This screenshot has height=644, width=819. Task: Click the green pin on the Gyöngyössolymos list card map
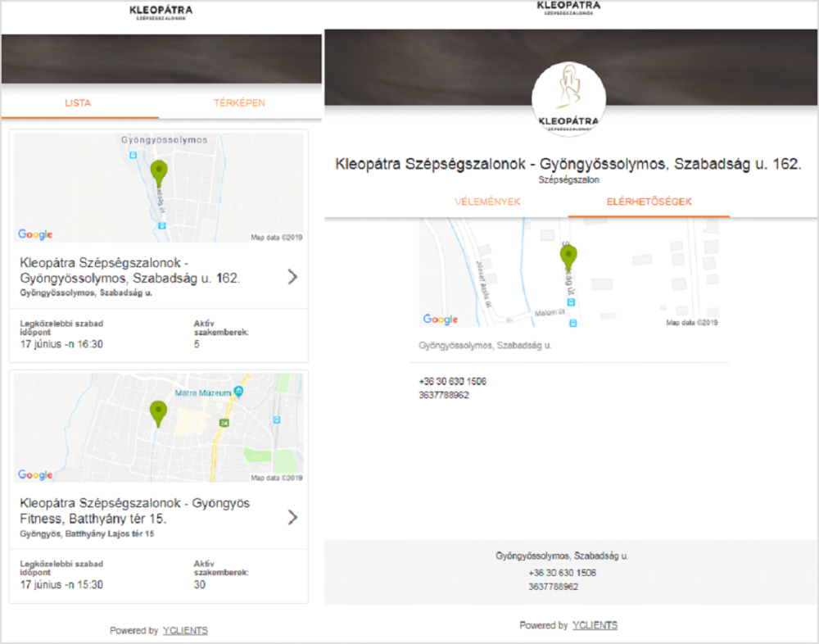[159, 173]
